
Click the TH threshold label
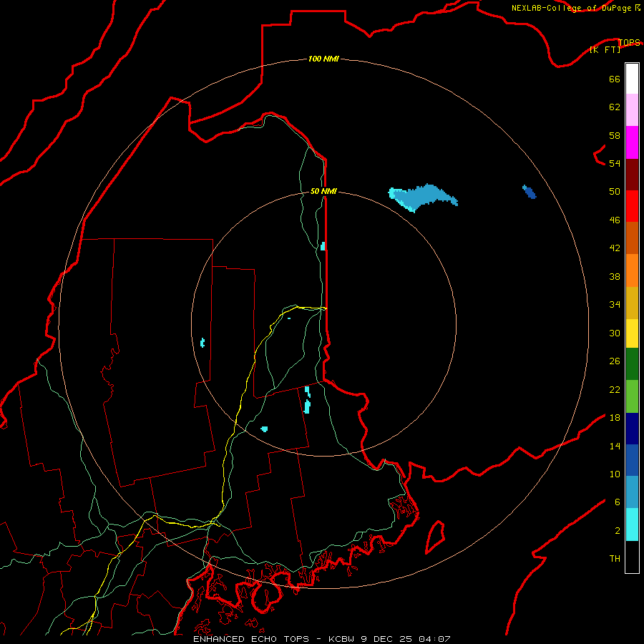(615, 559)
